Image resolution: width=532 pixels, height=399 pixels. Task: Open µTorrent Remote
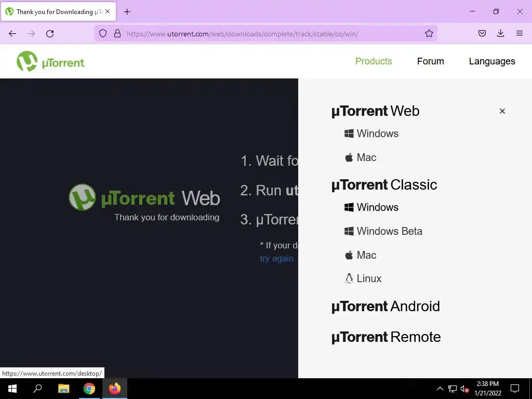pyautogui.click(x=386, y=337)
